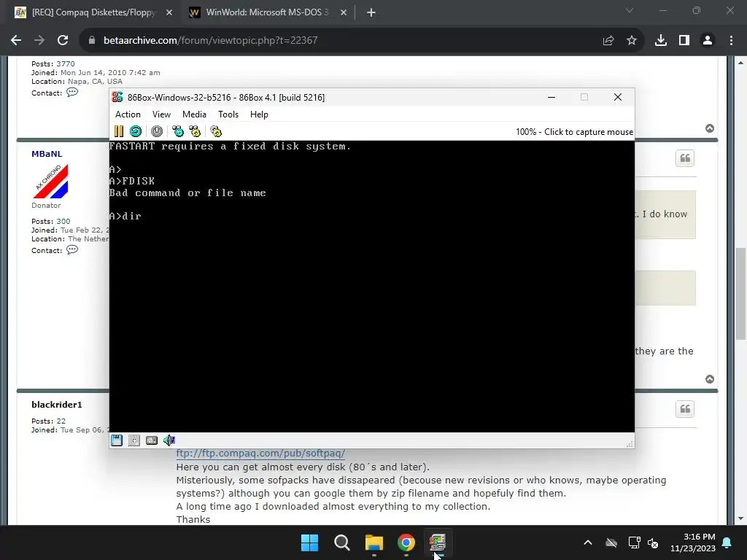Open Windows taskbar search
The width and height of the screenshot is (747, 560).
click(341, 542)
